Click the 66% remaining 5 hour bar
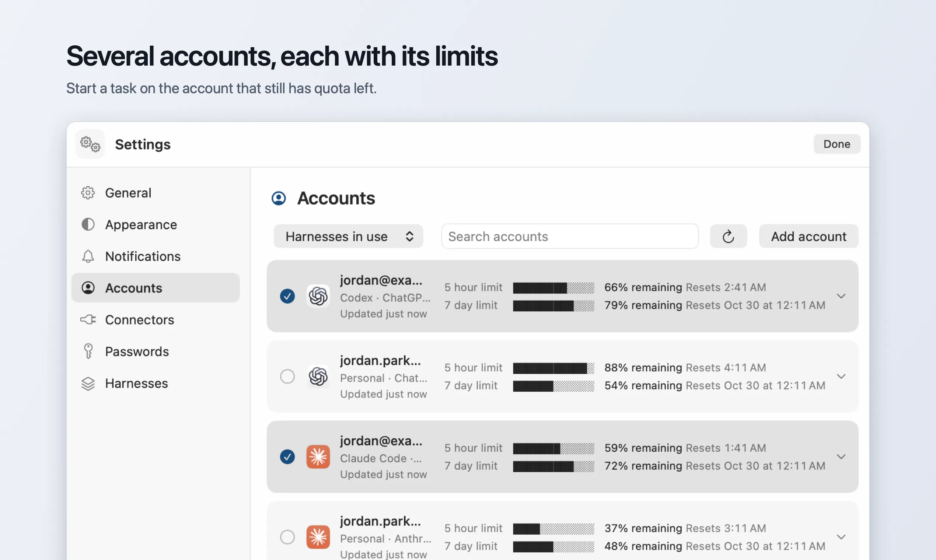Image resolution: width=936 pixels, height=560 pixels. click(x=553, y=288)
